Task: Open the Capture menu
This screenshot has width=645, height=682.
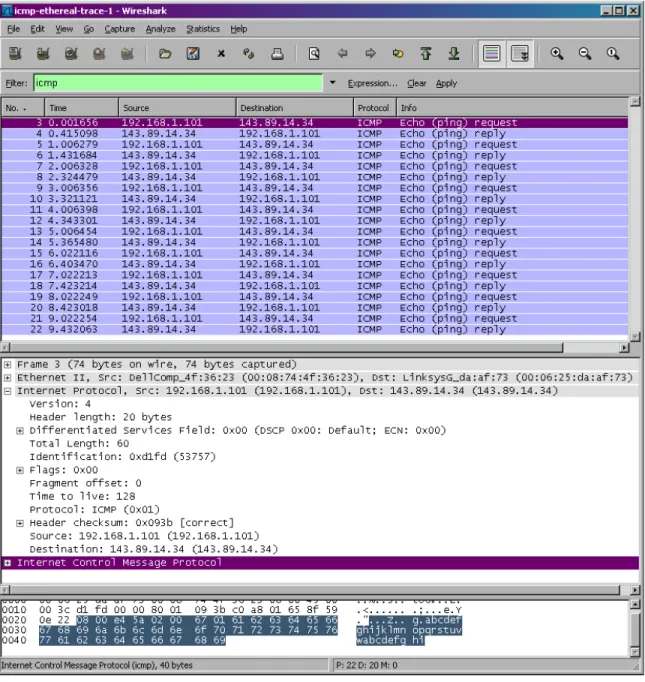Action: coord(120,29)
